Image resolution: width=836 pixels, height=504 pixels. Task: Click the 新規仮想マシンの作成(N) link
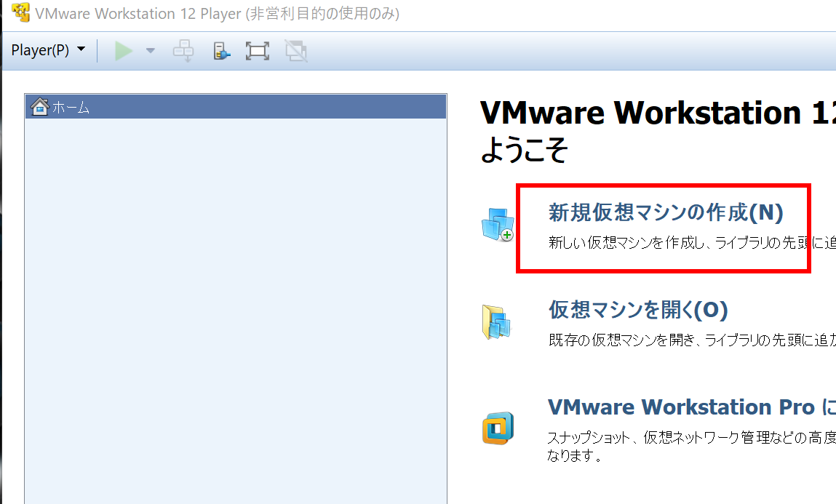point(665,212)
